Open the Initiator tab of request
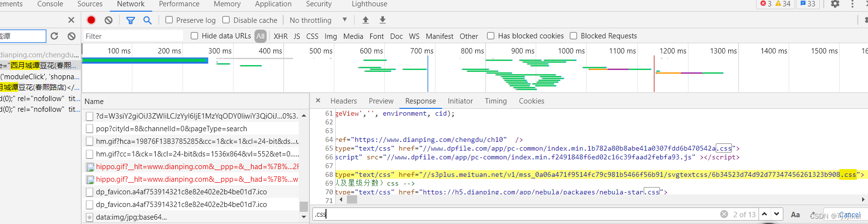868x224 pixels. (x=460, y=101)
